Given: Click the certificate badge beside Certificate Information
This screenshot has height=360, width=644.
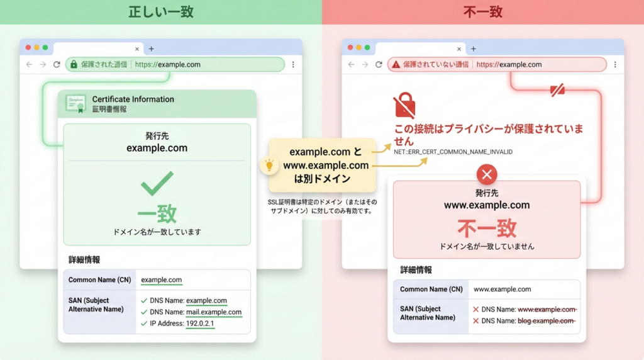Looking at the screenshot, I should (x=75, y=104).
